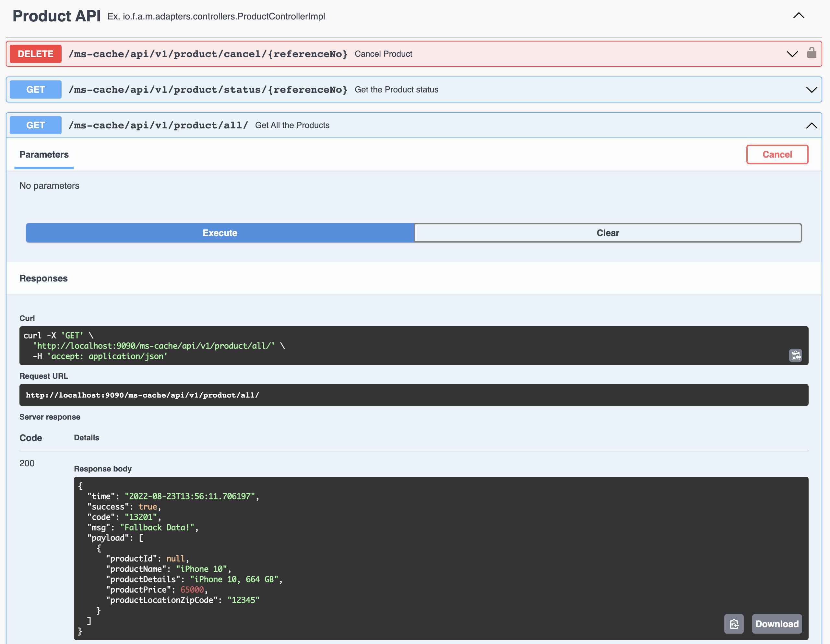The image size is (830, 644).
Task: Click the Clear button
Action: (607, 233)
